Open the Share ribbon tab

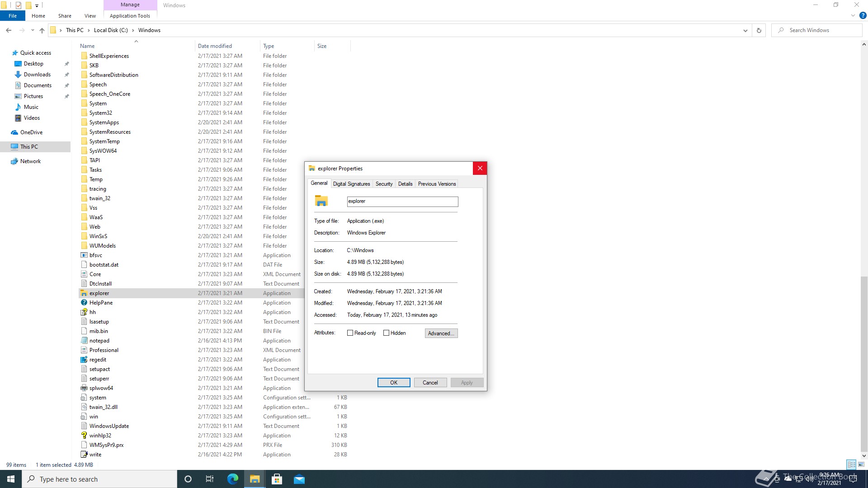[65, 16]
